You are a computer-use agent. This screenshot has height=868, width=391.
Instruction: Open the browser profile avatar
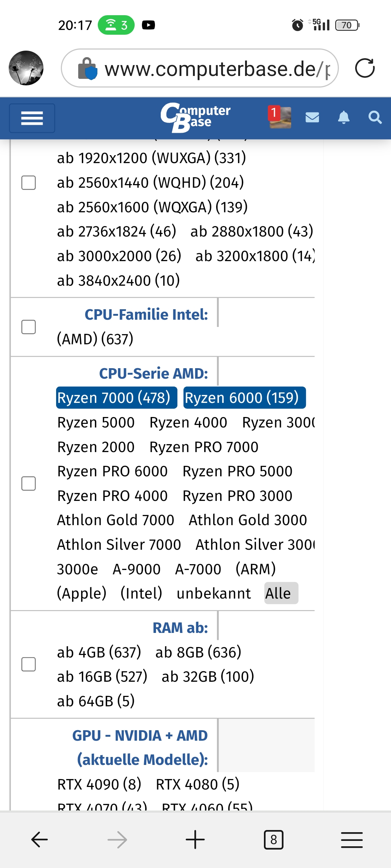tap(26, 68)
